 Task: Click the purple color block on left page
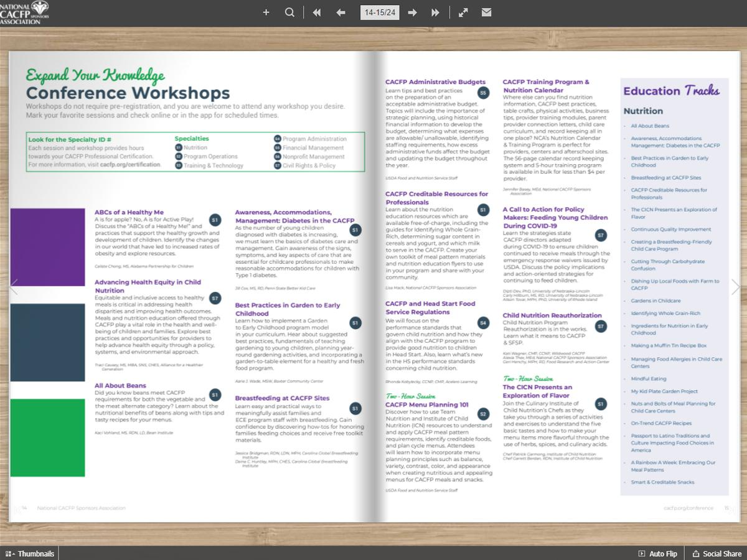click(47, 247)
